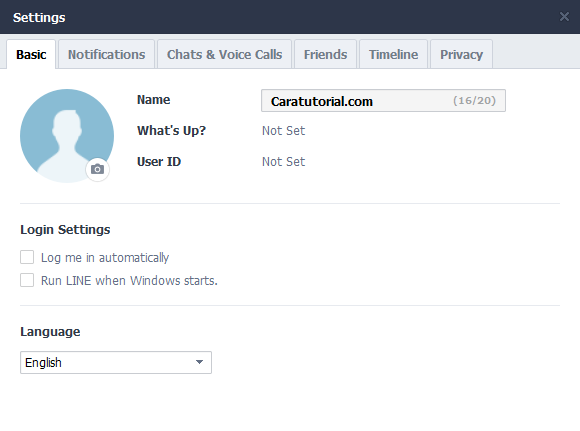Click the camera icon on profile photo
Screen dimensions: 580x431
97,169
